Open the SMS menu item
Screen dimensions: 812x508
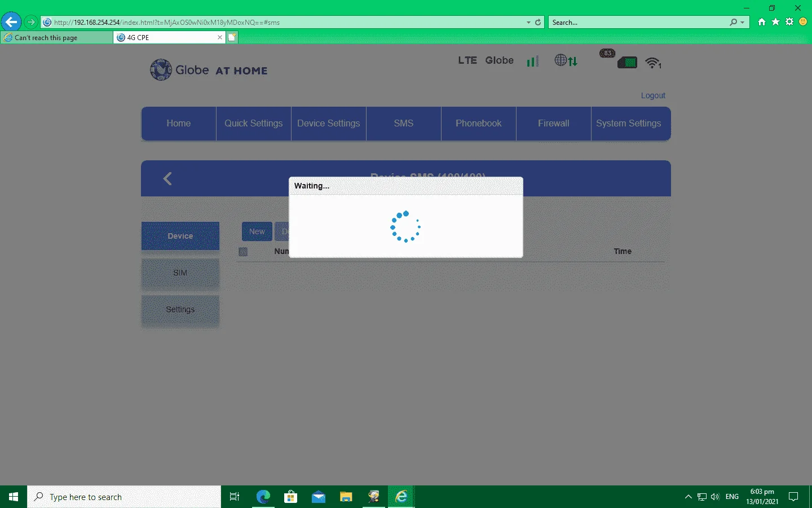pos(404,124)
